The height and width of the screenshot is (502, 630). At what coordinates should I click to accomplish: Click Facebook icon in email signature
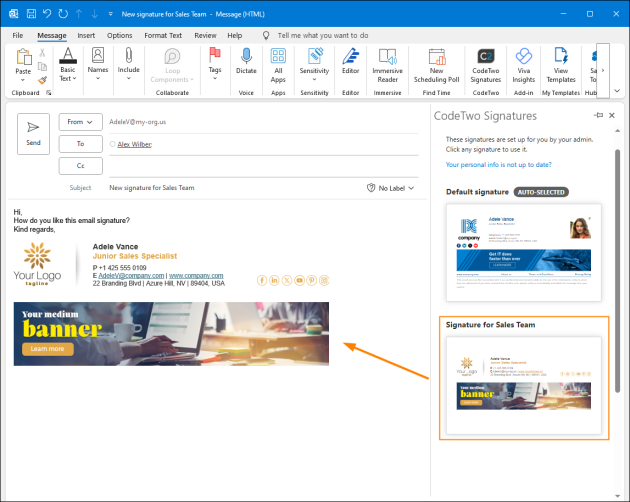coord(262,280)
